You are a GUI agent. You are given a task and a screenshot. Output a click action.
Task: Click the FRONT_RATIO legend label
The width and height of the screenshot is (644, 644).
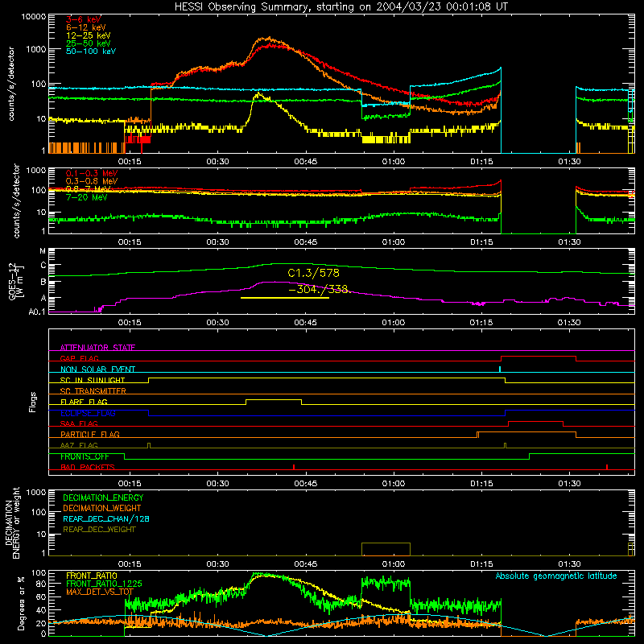tap(92, 576)
